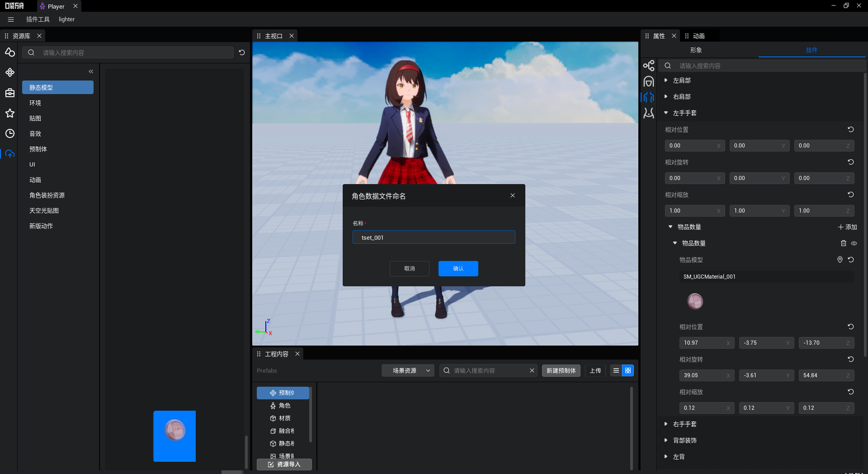The width and height of the screenshot is (868, 474).
Task: Select clothing attachment icon in properties panel
Action: pos(649,97)
